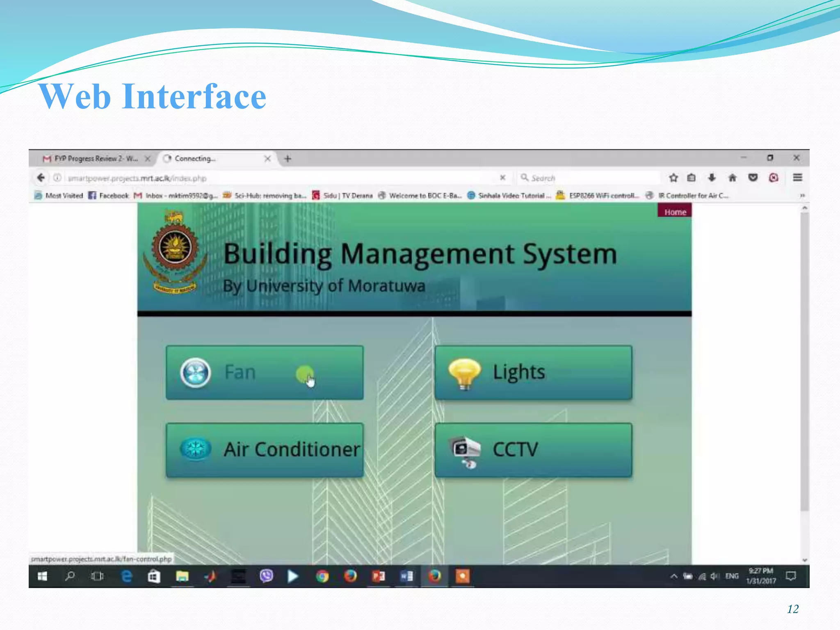
Task: Bookmark this page with the star icon
Action: coord(673,178)
